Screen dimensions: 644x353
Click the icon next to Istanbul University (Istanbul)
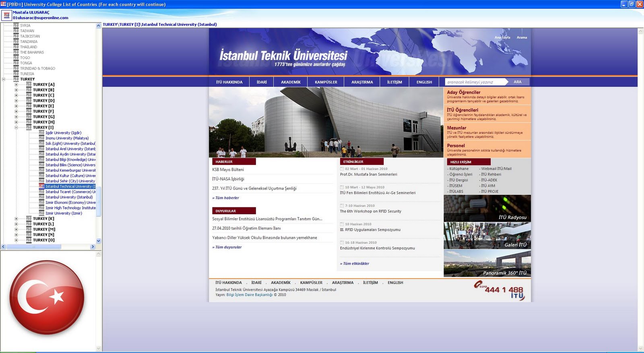pyautogui.click(x=41, y=197)
